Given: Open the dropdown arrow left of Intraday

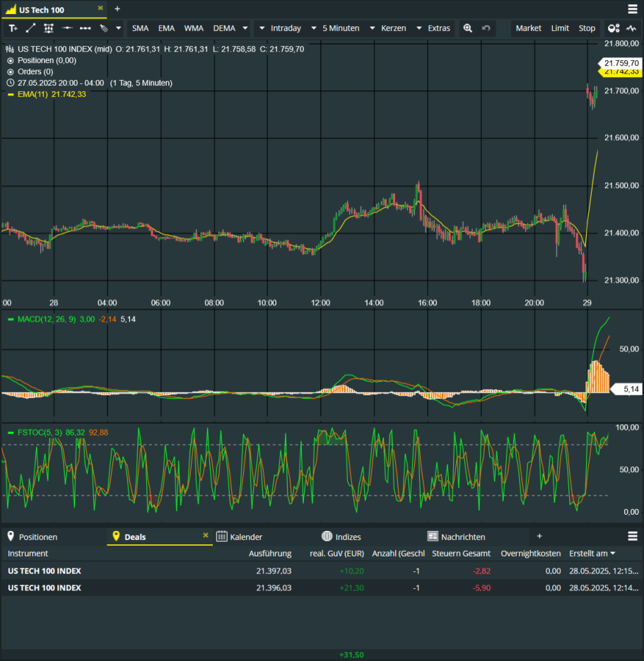Looking at the screenshot, I should [x=262, y=28].
